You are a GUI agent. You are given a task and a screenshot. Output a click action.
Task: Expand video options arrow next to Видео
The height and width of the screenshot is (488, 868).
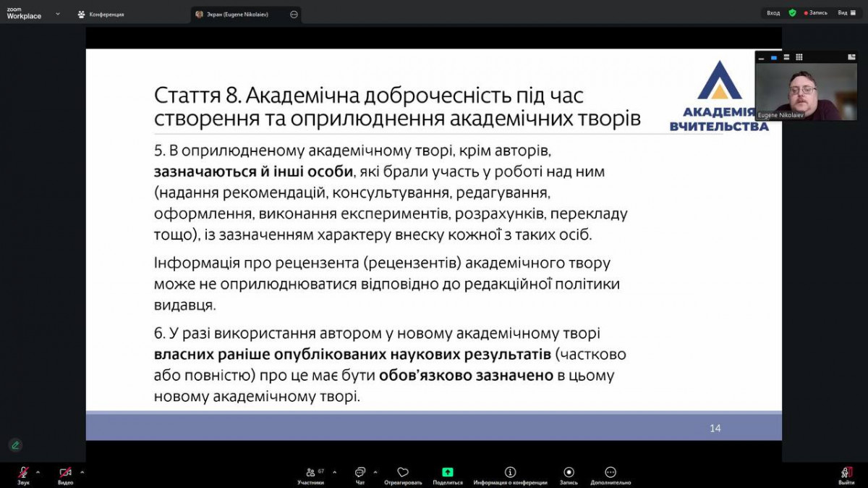[82, 471]
